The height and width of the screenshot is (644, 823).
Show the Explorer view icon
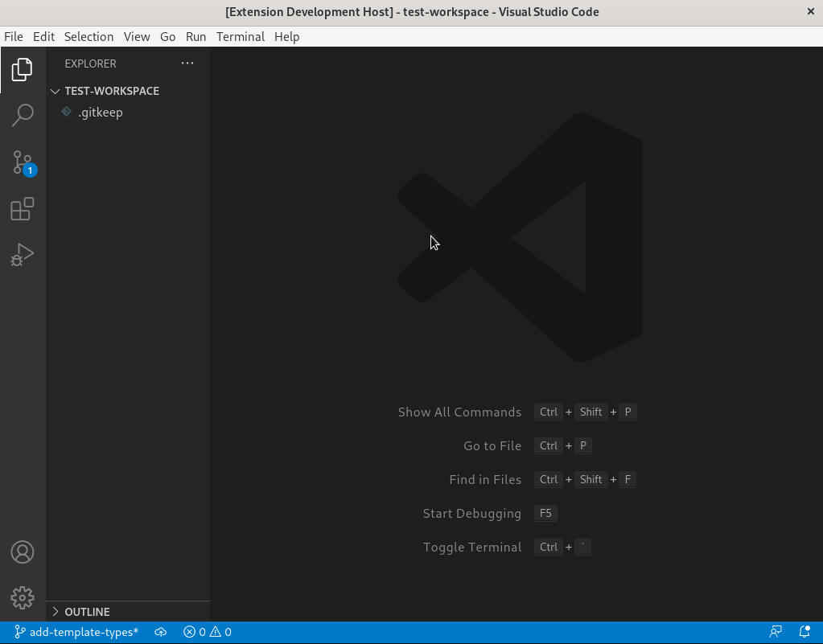23,69
